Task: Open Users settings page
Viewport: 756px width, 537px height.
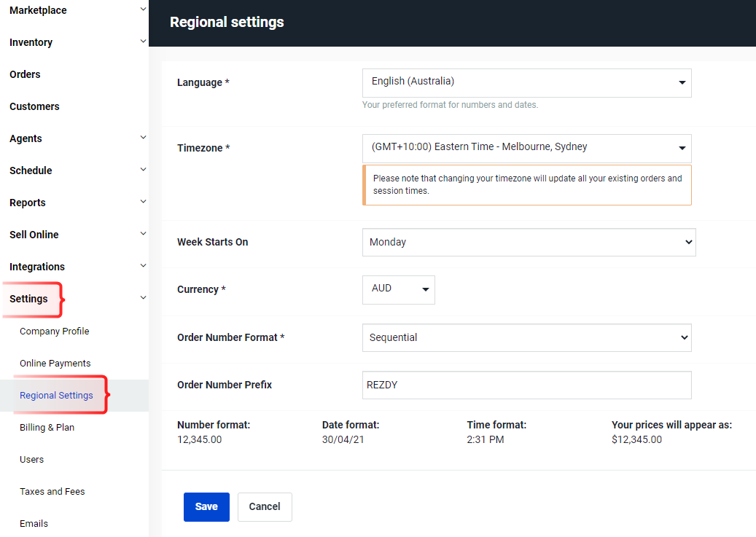Action: click(32, 459)
